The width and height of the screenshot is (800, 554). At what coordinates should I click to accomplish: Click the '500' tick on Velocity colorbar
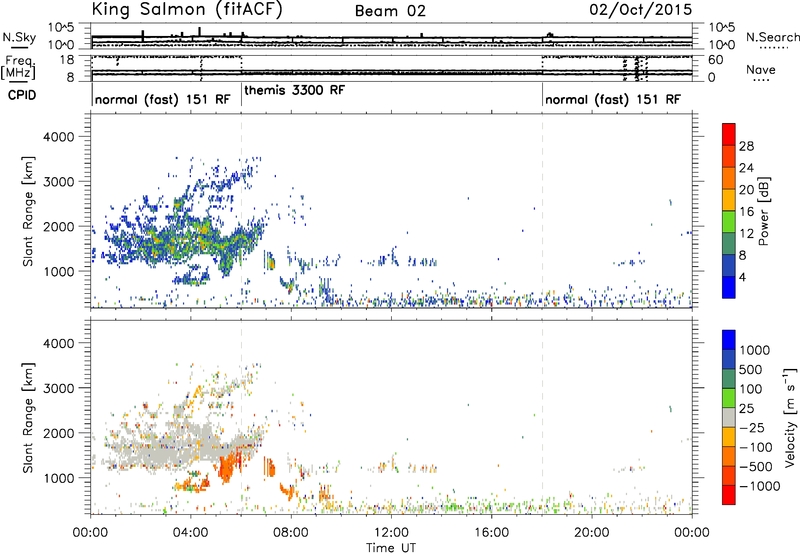pos(750,369)
